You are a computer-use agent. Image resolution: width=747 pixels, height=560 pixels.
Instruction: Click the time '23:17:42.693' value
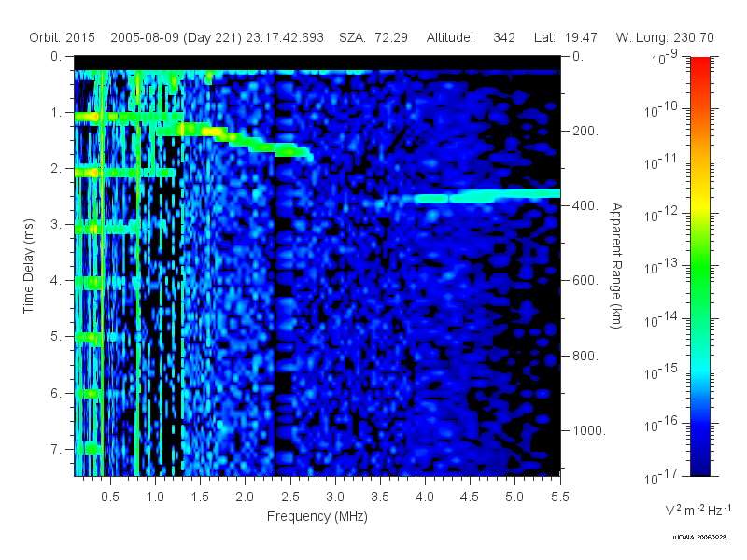pyautogui.click(x=285, y=37)
